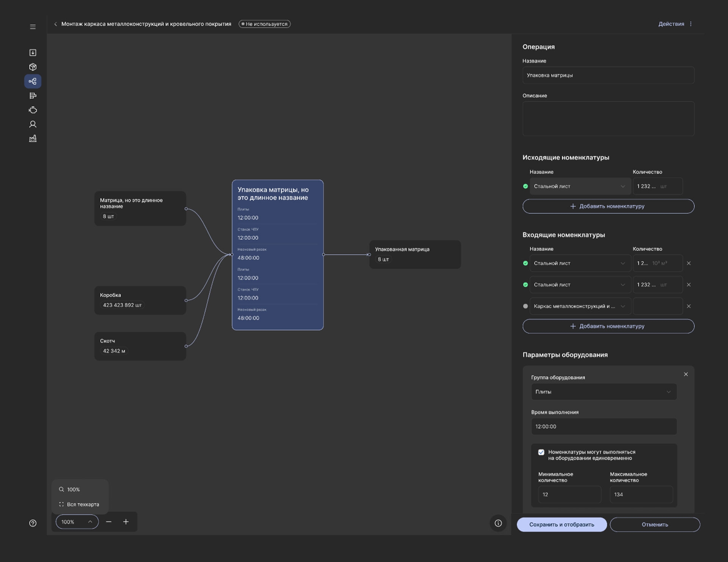Image resolution: width=728 pixels, height=562 pixels.
Task: Zoom in with the plus button
Action: coord(126,522)
